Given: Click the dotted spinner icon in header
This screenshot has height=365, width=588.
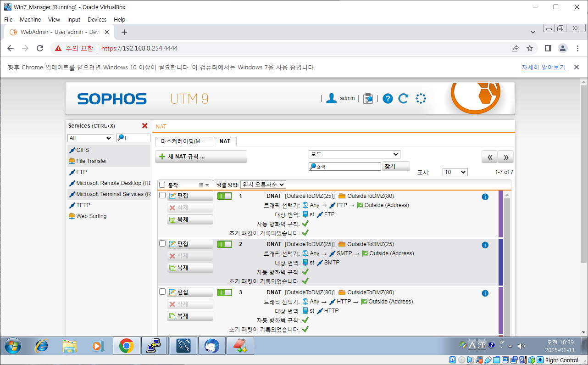Looking at the screenshot, I should click(x=421, y=98).
